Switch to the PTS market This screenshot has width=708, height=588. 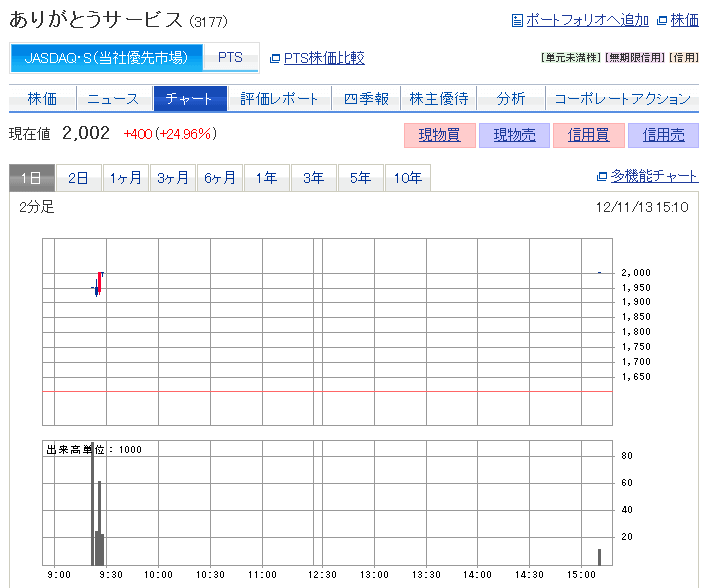tap(230, 58)
